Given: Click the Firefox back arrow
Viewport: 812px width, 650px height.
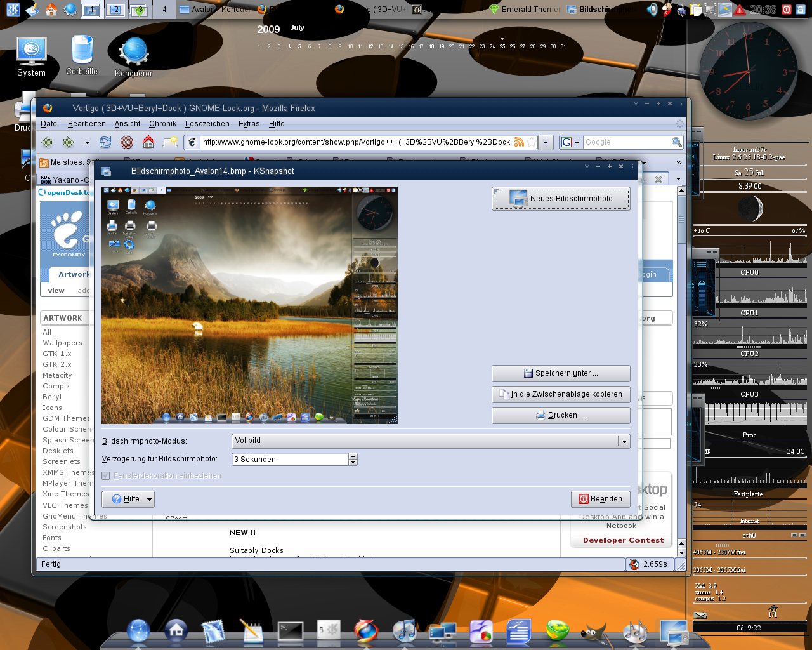Looking at the screenshot, I should pos(48,142).
